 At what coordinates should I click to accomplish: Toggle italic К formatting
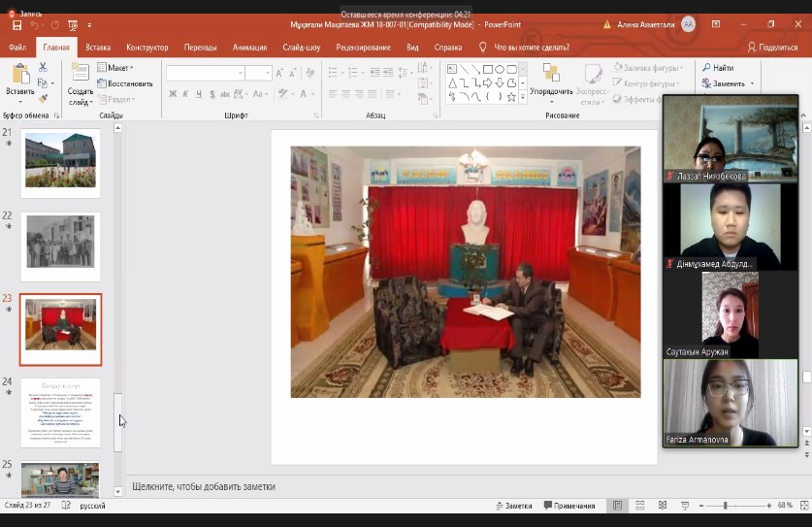pos(186,94)
